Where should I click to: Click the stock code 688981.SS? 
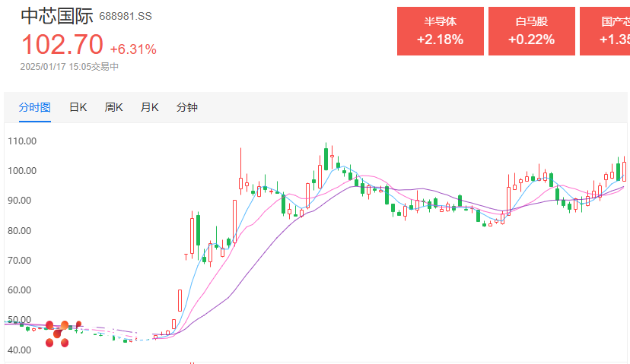pos(126,17)
